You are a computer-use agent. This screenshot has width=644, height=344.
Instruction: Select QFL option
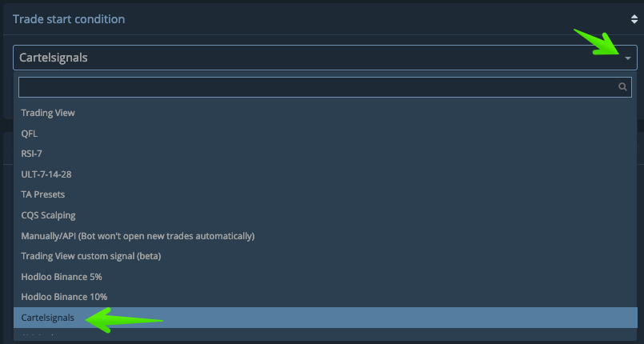(x=325, y=134)
